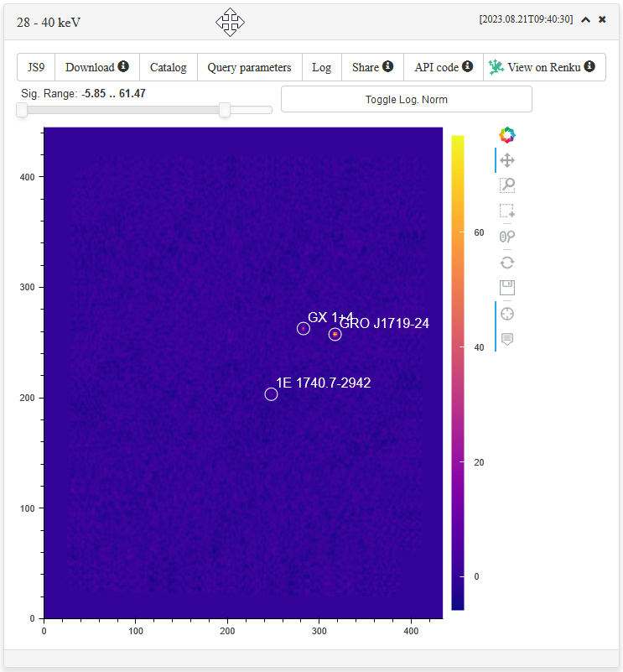This screenshot has width=623, height=672.
Task: Show Query parameters
Action: tap(249, 67)
